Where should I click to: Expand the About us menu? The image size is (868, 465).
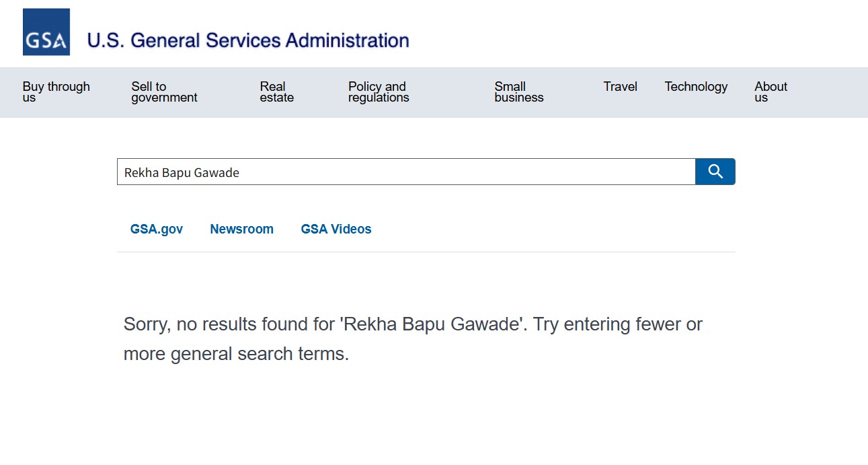click(771, 92)
